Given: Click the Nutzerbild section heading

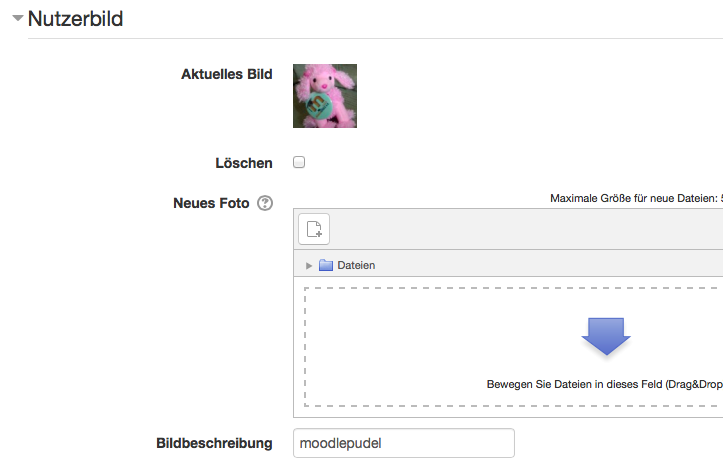Looking at the screenshot, I should click(76, 19).
